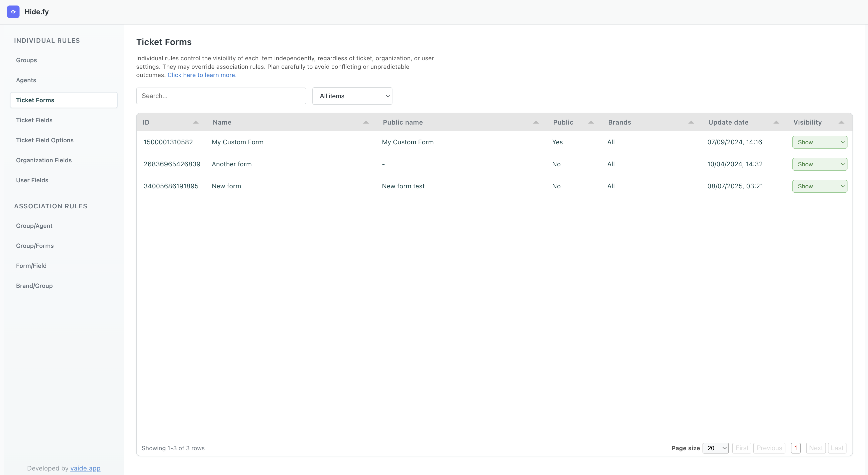Go to Group/Agent association rules

coord(34,226)
